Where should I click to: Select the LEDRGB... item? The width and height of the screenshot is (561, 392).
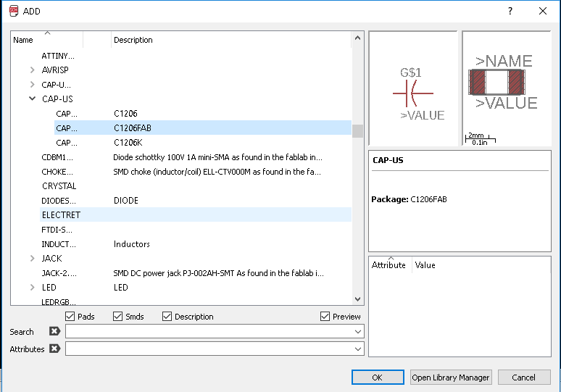[x=59, y=302]
